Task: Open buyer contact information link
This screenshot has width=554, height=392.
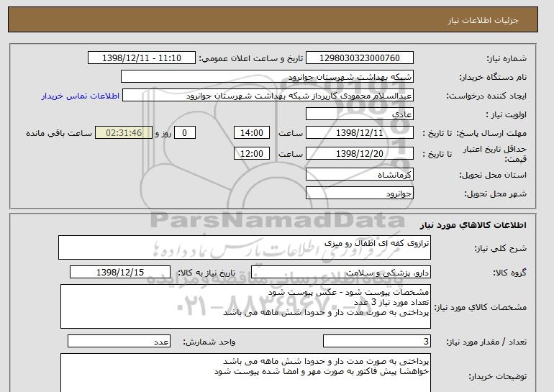Action: click(x=81, y=96)
